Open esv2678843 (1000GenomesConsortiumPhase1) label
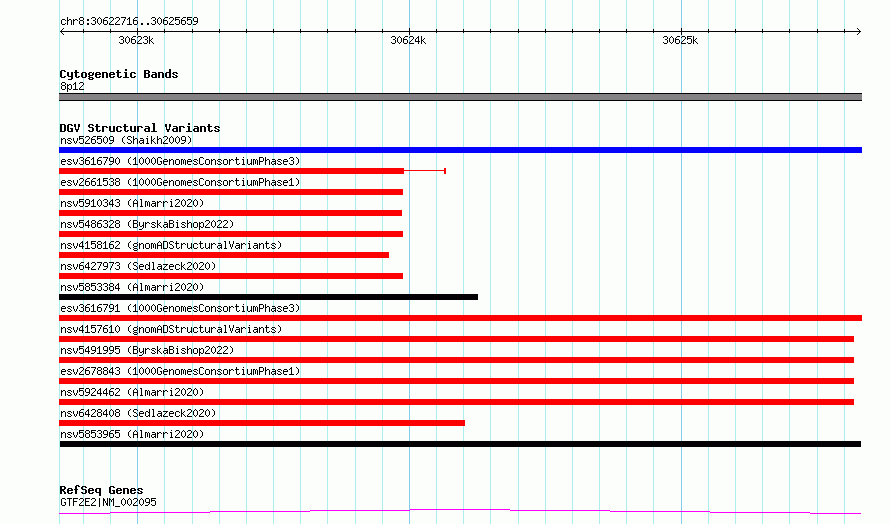The width and height of the screenshot is (890, 524). (x=180, y=371)
